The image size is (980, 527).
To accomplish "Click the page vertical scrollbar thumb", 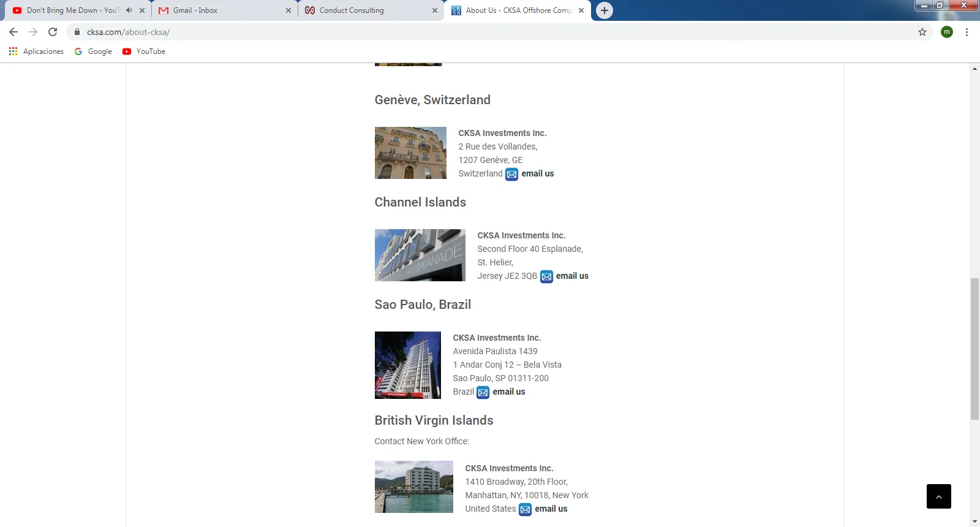I will pyautogui.click(x=974, y=349).
